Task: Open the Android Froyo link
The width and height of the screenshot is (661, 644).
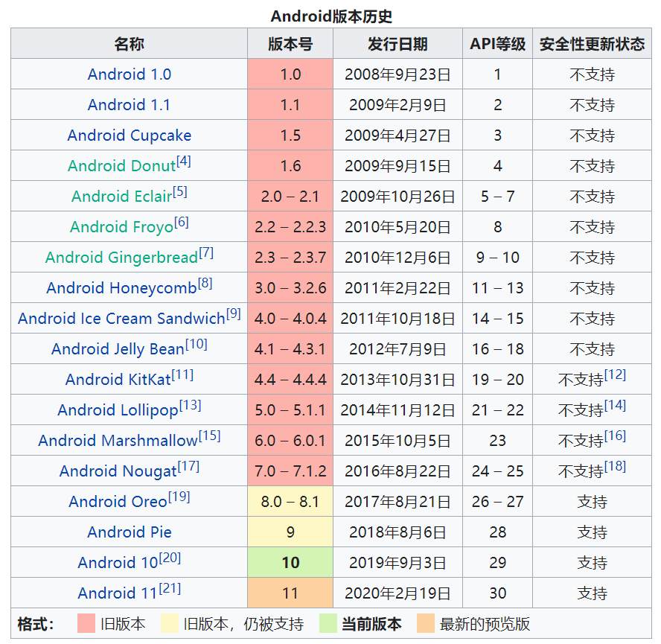Action: 122,227
